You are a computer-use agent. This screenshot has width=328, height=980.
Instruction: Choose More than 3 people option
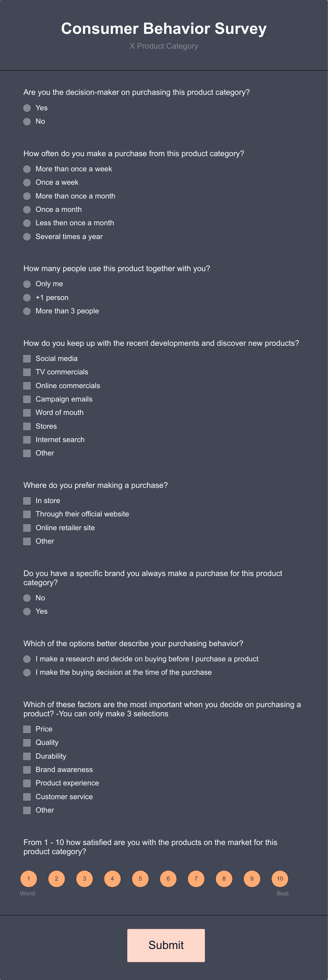(27, 311)
